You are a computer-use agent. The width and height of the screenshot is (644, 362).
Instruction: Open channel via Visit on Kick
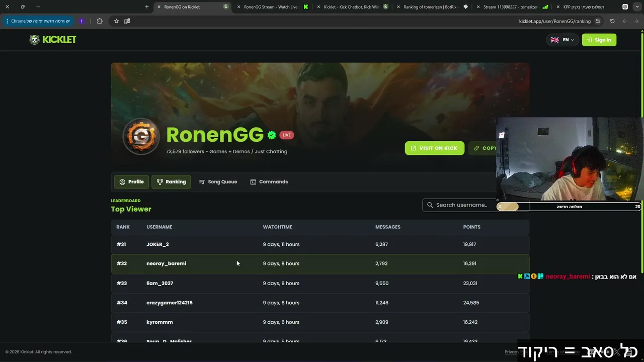tap(434, 148)
